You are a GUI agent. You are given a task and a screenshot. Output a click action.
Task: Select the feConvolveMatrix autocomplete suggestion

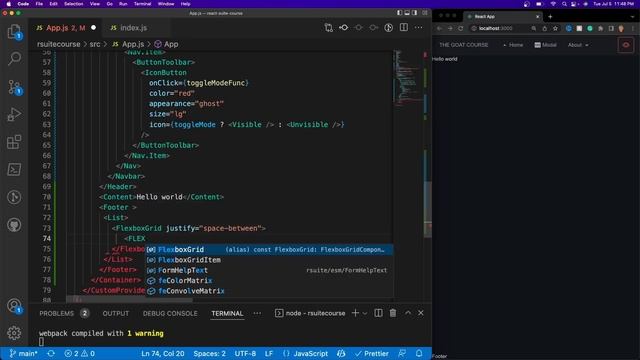coord(269,291)
